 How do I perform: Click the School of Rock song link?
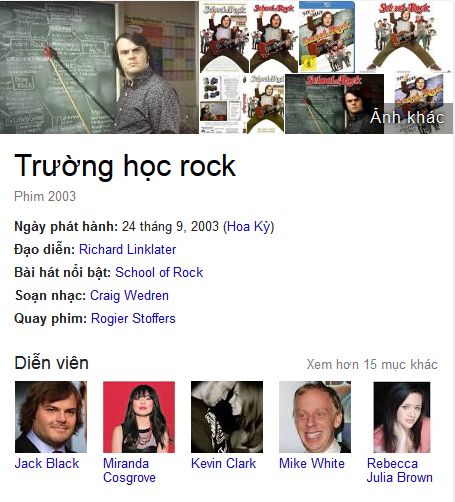159,272
